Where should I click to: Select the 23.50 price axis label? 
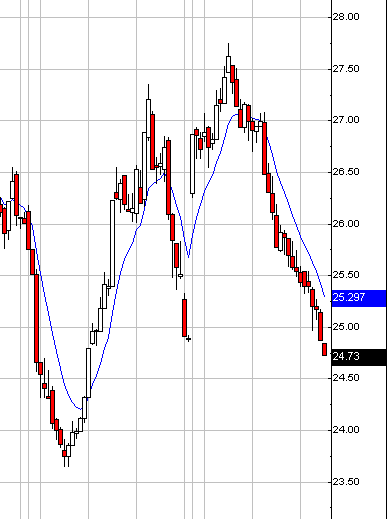(x=346, y=482)
